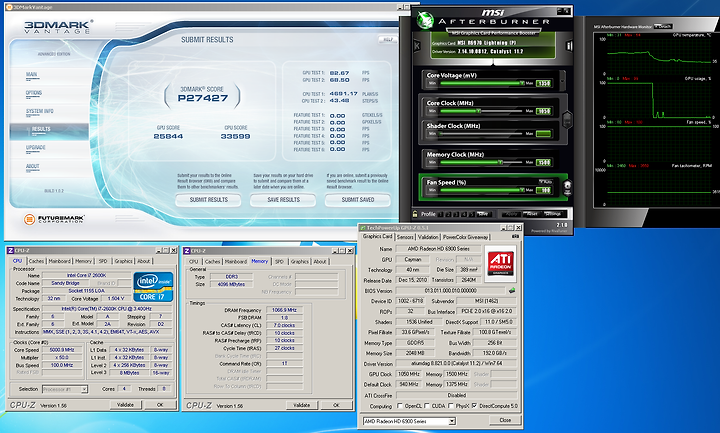Viewport: 720px width, 433px height.
Task: Open Afterburner Settings button
Action: tap(553, 214)
